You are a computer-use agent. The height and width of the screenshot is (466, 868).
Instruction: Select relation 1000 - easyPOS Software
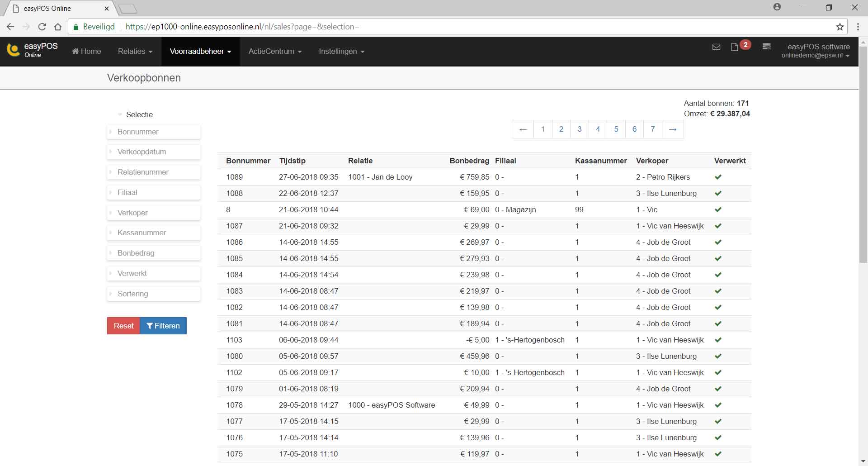tap(392, 405)
